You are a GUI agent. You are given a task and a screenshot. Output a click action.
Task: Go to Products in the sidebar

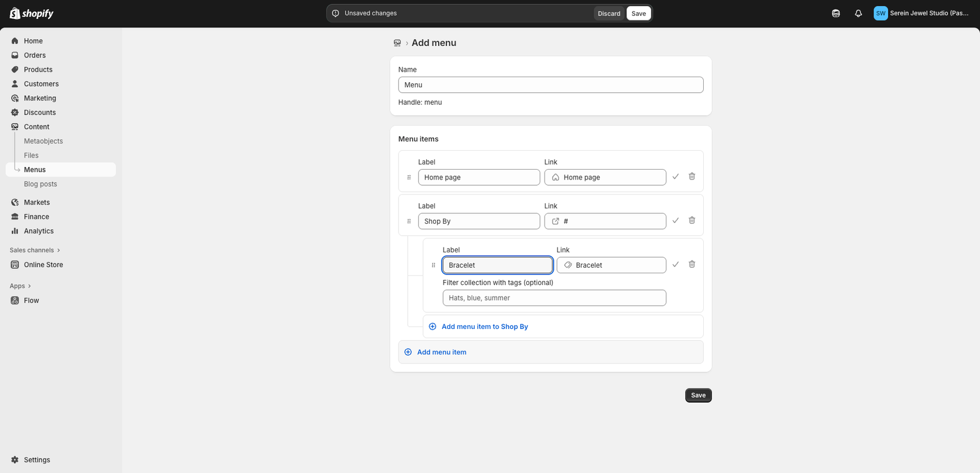[x=38, y=70]
